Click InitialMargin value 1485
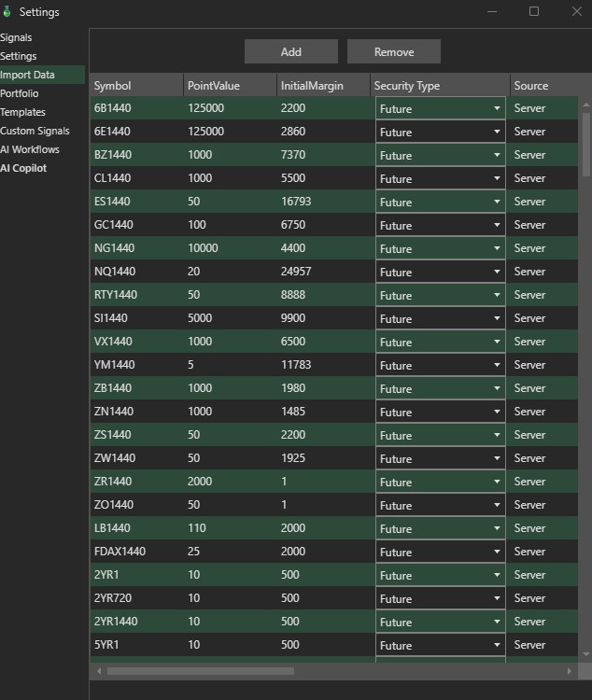Image resolution: width=592 pixels, height=700 pixels. click(x=293, y=412)
